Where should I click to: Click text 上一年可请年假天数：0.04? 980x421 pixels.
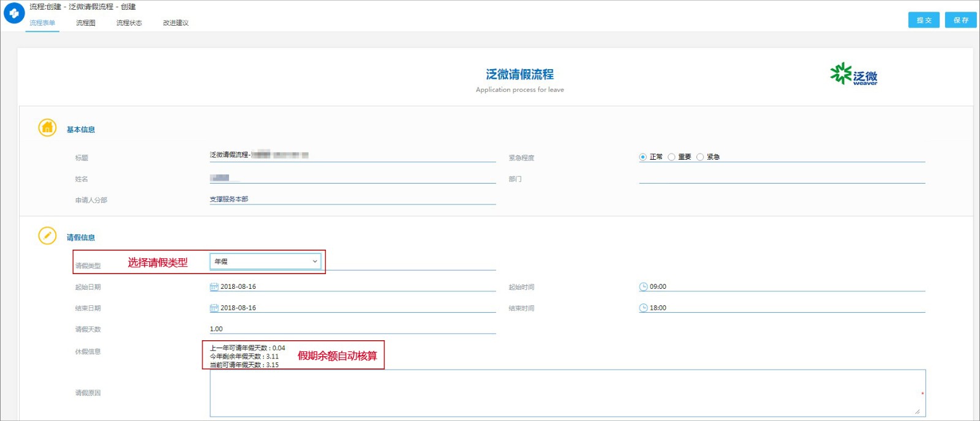pyautogui.click(x=247, y=348)
